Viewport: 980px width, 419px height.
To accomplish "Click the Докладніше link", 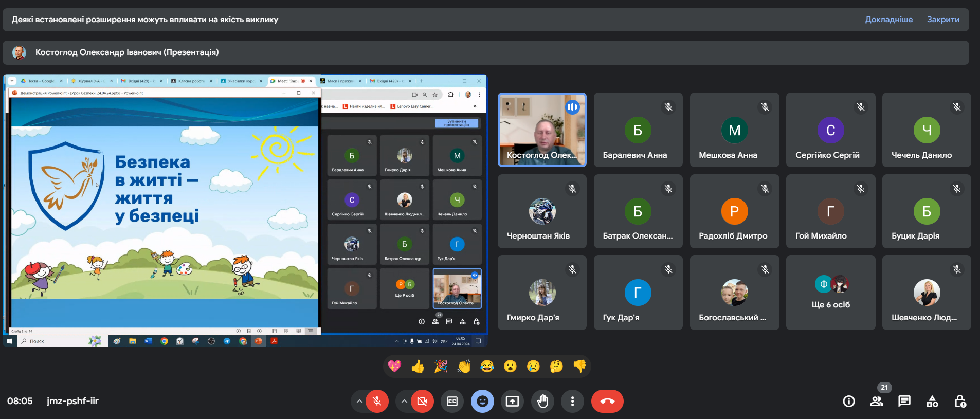I will [888, 20].
